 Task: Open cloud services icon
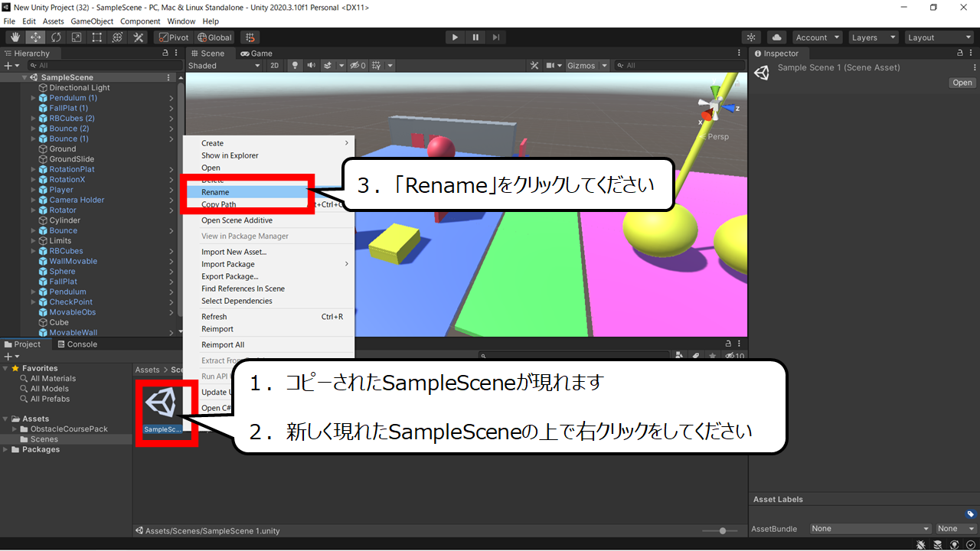[777, 37]
